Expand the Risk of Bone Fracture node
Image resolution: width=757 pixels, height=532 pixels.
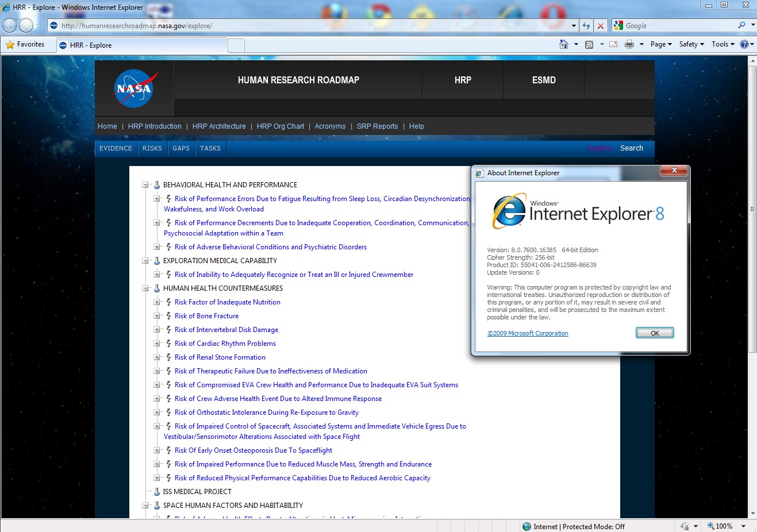pyautogui.click(x=157, y=316)
